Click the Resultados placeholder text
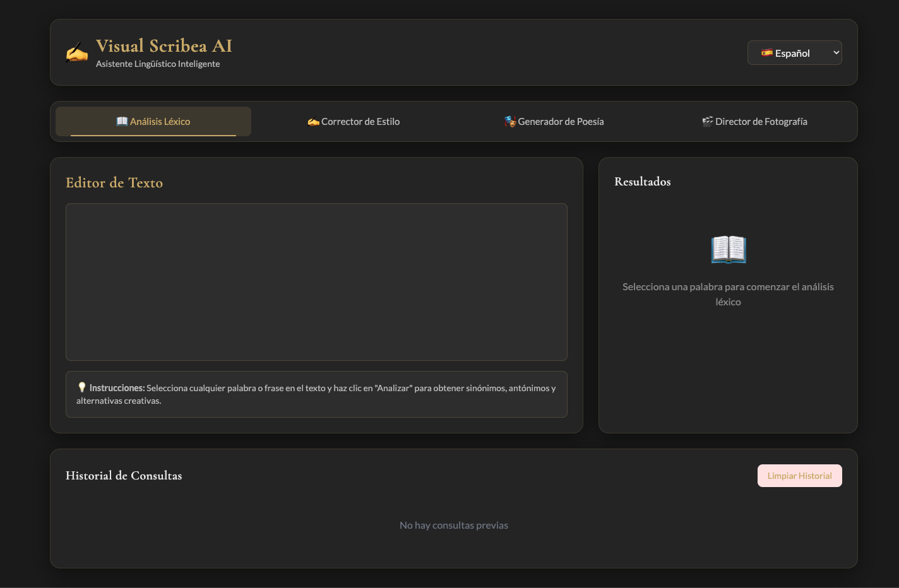Image resolution: width=899 pixels, height=588 pixels. pos(728,294)
